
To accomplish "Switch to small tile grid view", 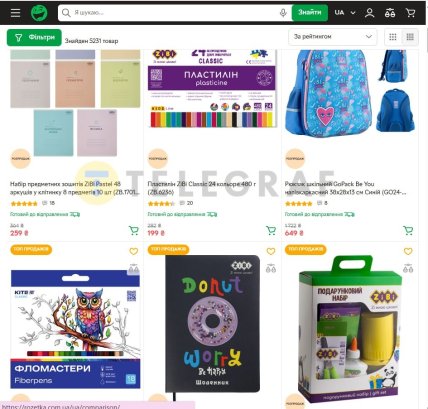I will coord(393,37).
